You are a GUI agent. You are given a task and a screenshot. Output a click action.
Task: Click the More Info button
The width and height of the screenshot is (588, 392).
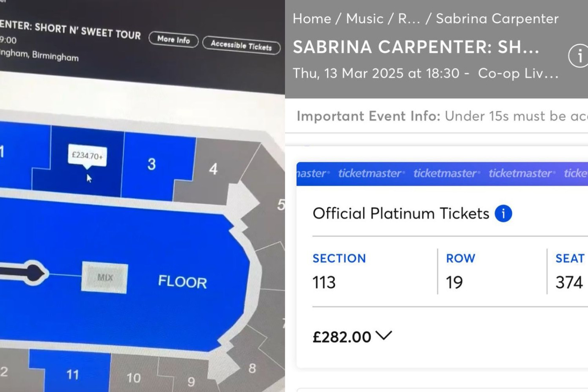coord(173,40)
